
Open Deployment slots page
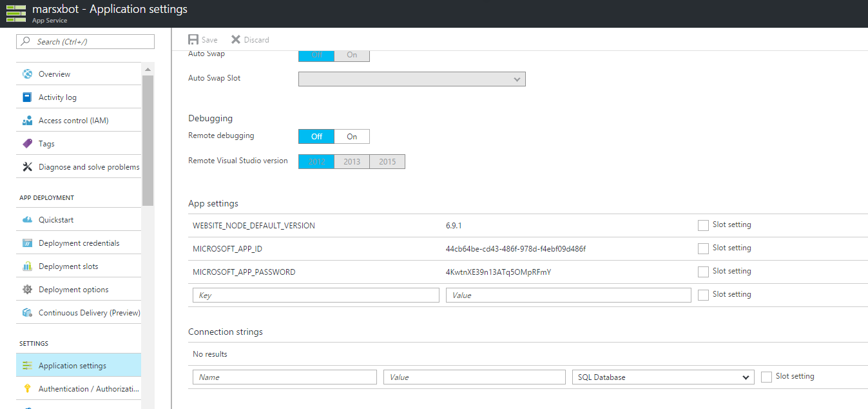tap(79, 266)
